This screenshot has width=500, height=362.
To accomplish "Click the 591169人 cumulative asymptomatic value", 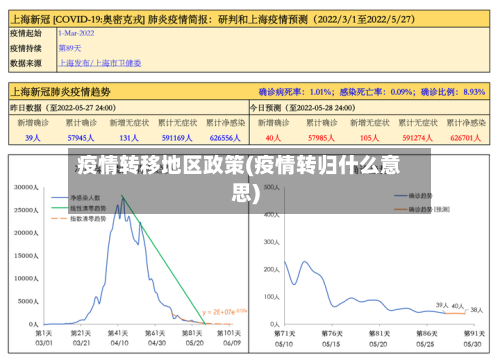I will coord(177,138).
